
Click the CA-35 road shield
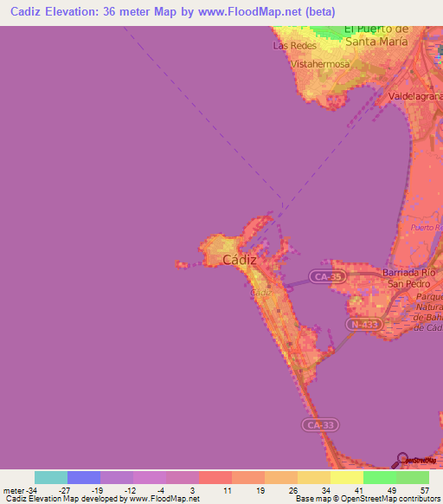tap(328, 276)
